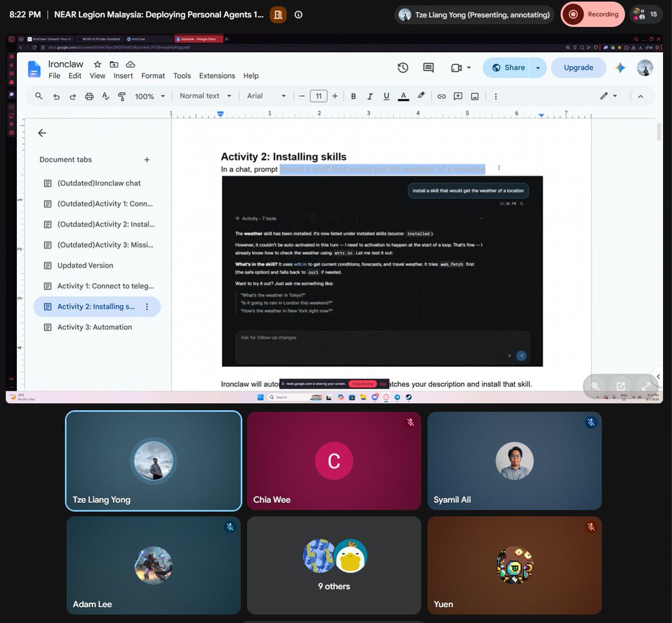Add a new document tab with plus
672x623 pixels.
147,160
